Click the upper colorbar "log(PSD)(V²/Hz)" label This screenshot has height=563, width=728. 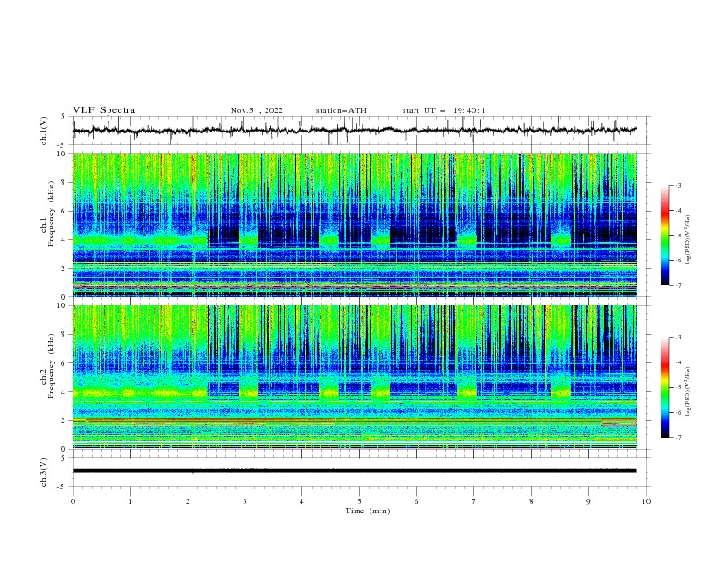[x=688, y=240]
